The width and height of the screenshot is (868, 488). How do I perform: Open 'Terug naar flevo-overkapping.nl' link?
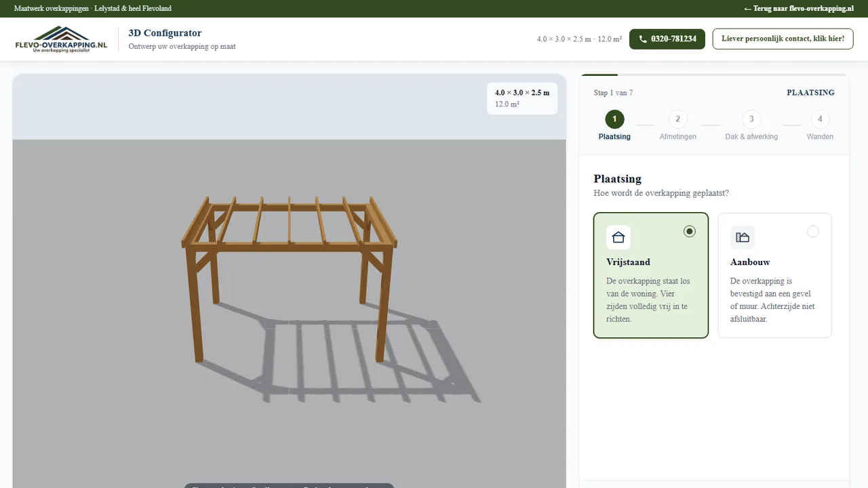point(798,9)
